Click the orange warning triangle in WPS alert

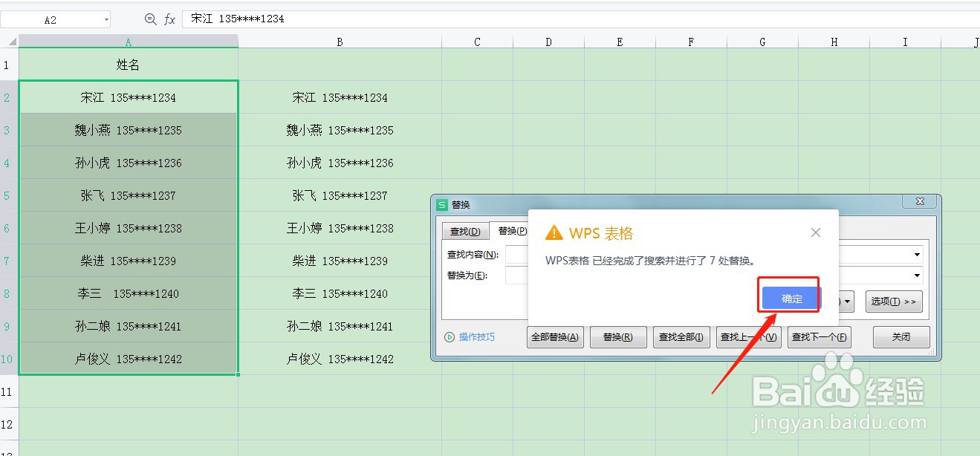[x=554, y=233]
